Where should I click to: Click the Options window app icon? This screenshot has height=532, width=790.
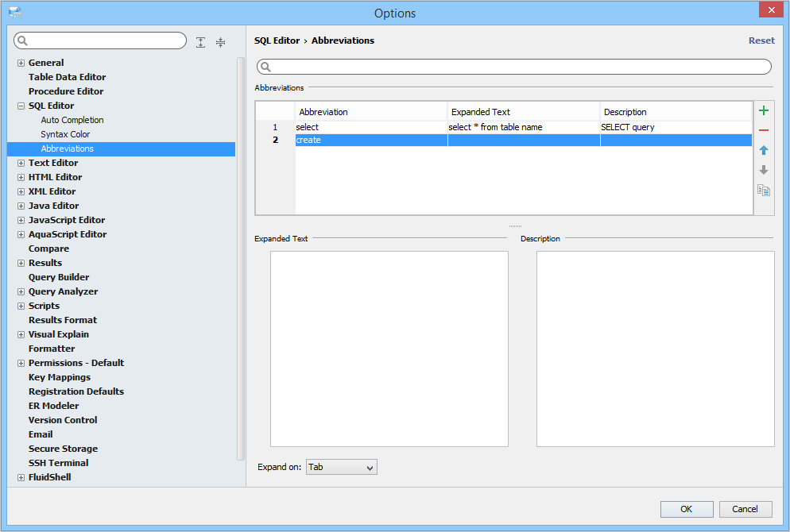pyautogui.click(x=15, y=13)
